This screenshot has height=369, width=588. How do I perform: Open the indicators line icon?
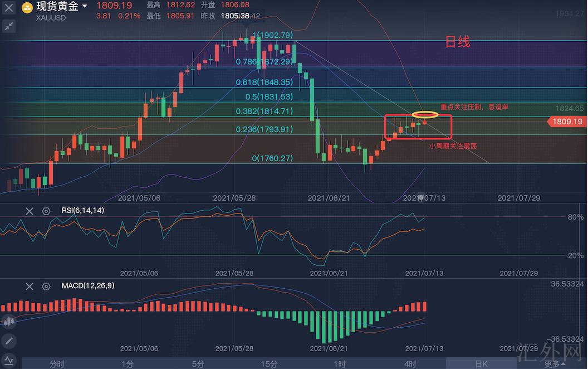9,360
